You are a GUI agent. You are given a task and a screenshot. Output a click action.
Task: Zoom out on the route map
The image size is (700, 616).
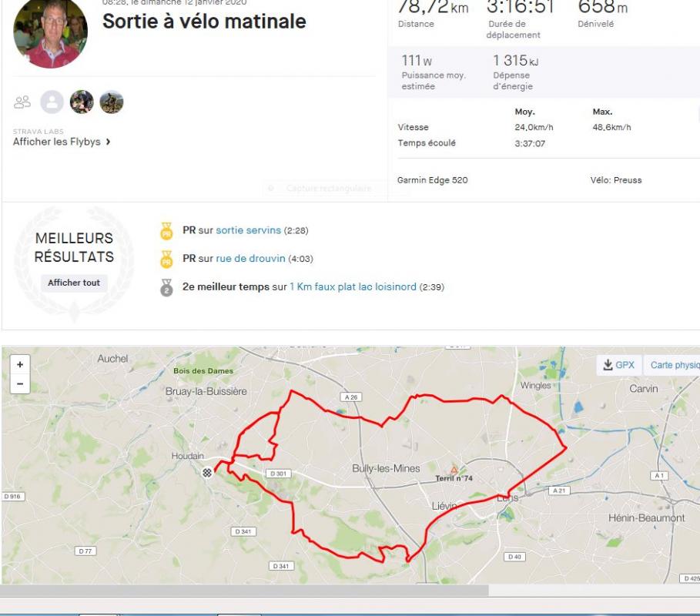click(20, 383)
